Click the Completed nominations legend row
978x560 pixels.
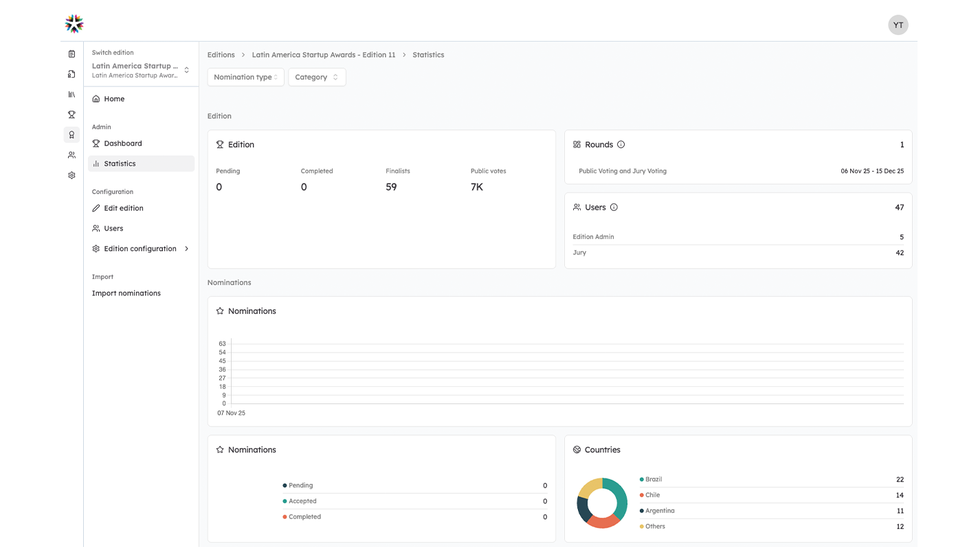[415, 517]
